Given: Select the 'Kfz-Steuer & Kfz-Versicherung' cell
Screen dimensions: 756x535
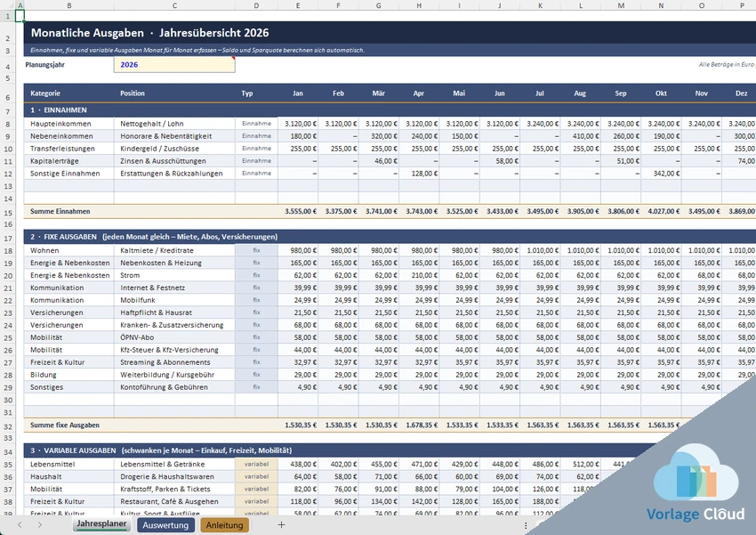Looking at the screenshot, I should 174,350.
